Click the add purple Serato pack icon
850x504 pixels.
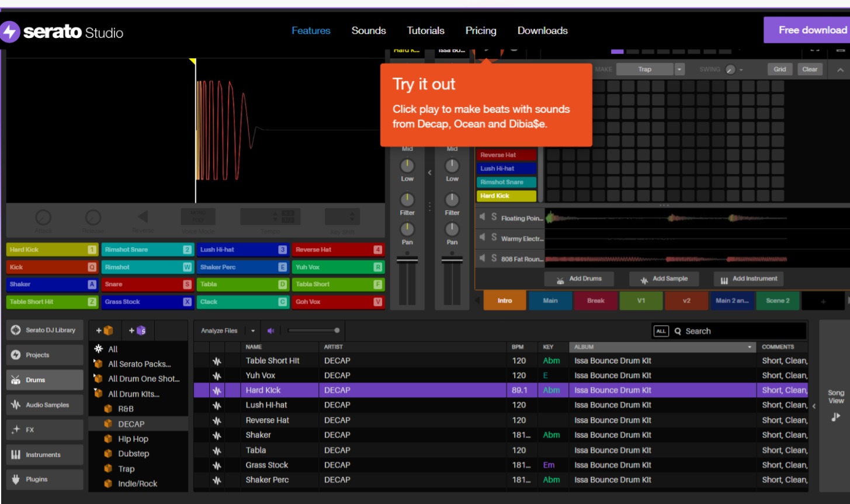tap(137, 331)
